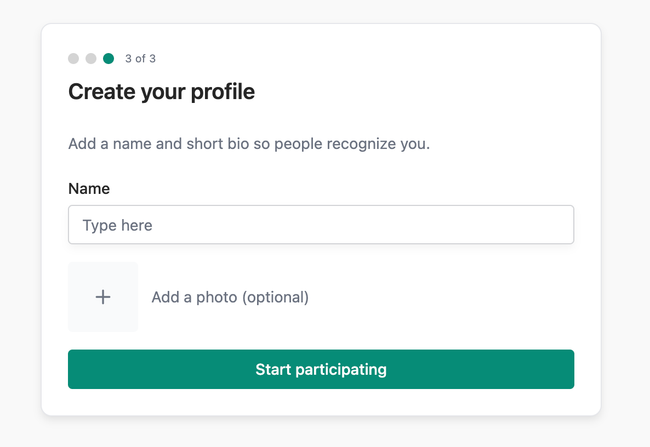
Task: Click the "Type here" placeholder text
Action: pos(118,225)
